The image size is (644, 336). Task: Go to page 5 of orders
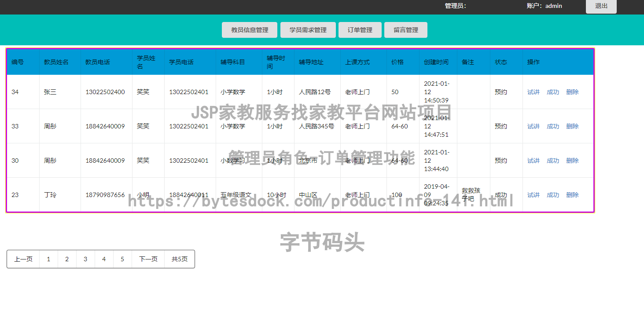tap(122, 259)
